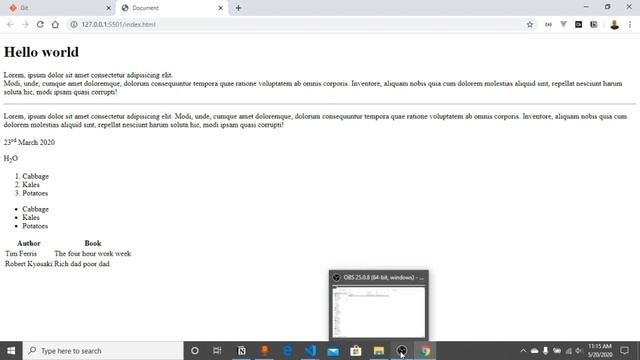The height and width of the screenshot is (360, 640).
Task: Click Kales in the numbered list
Action: [x=31, y=184]
